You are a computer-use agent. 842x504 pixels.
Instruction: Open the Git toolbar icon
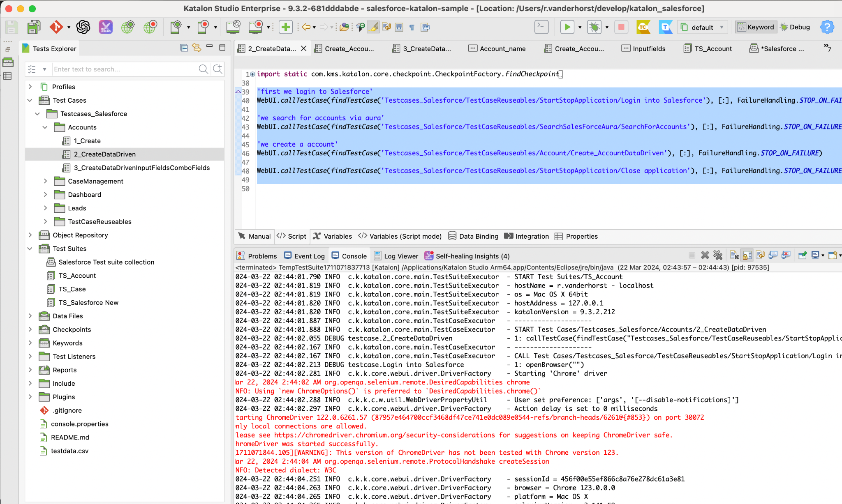pos(56,27)
